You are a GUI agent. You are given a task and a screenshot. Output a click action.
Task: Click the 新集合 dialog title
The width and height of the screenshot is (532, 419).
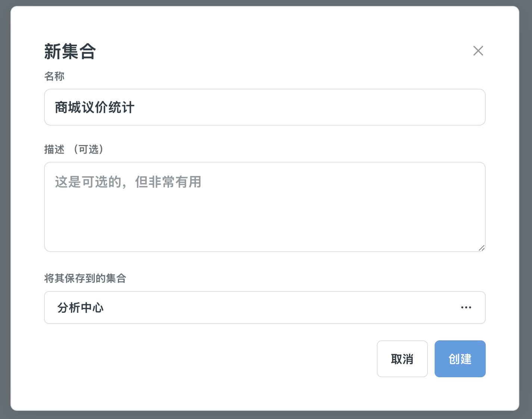(70, 51)
